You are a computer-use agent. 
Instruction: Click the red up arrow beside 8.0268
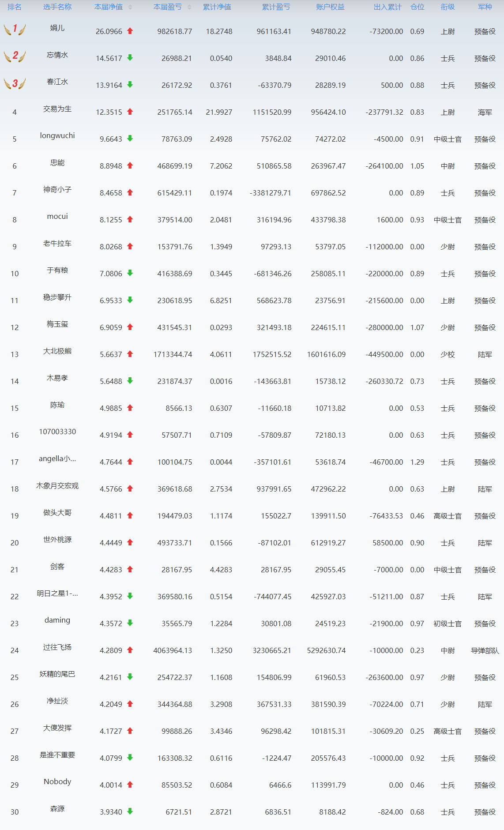pyautogui.click(x=130, y=246)
